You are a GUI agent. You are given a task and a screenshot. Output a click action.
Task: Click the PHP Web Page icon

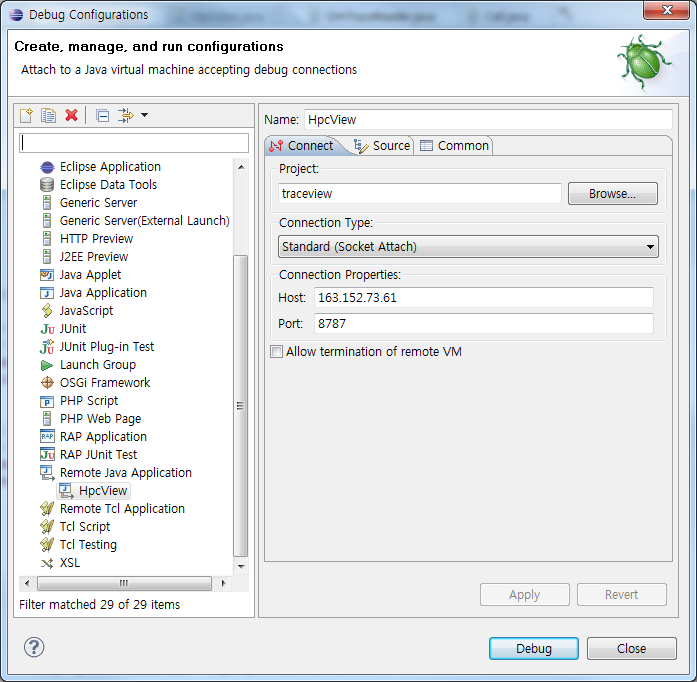[x=47, y=419]
